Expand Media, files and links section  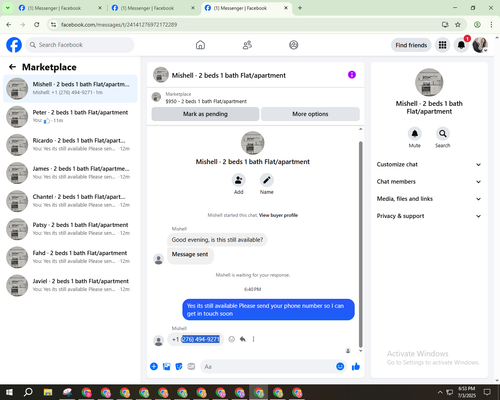pyautogui.click(x=429, y=199)
